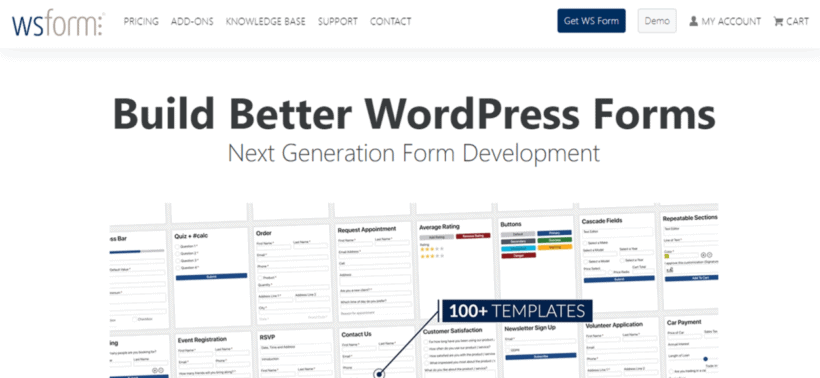Click the Get WS Form button
This screenshot has width=820, height=378.
click(x=591, y=21)
